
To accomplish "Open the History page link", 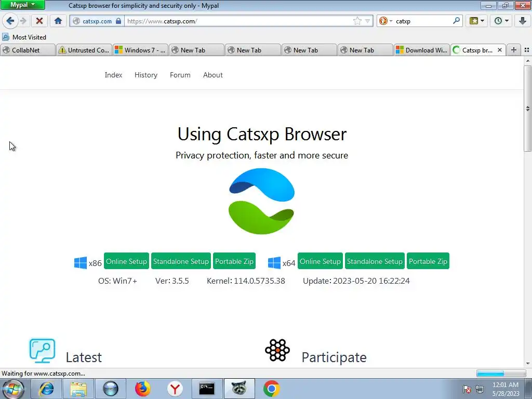I will point(146,75).
